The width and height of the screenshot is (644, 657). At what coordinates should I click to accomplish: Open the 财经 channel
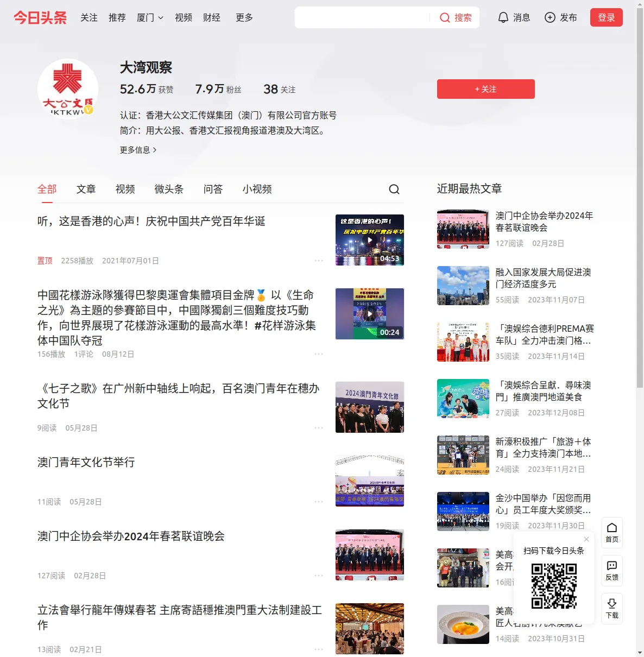pos(212,17)
